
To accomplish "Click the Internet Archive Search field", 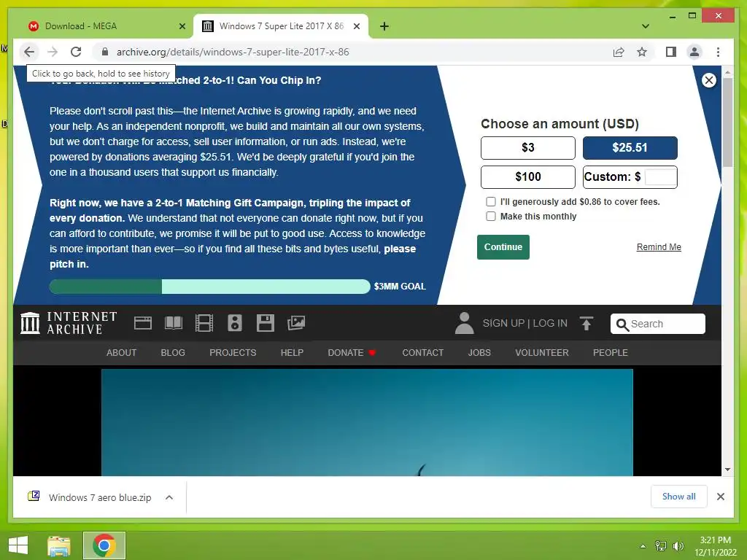I will click(x=658, y=324).
